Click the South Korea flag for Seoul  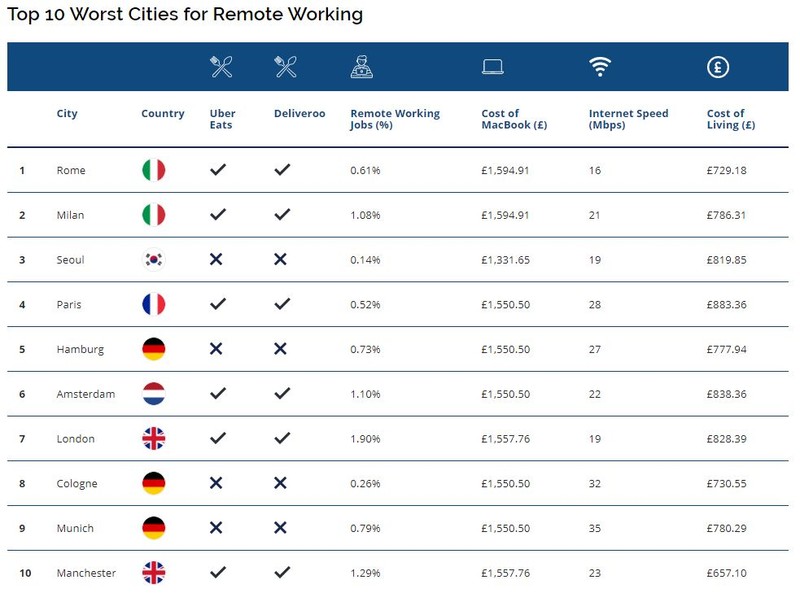coord(154,260)
